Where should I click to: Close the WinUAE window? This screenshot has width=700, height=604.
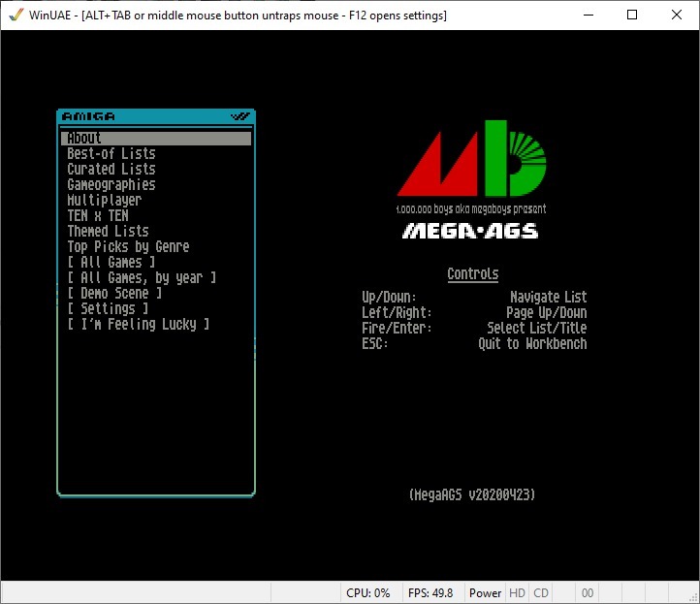pos(676,15)
